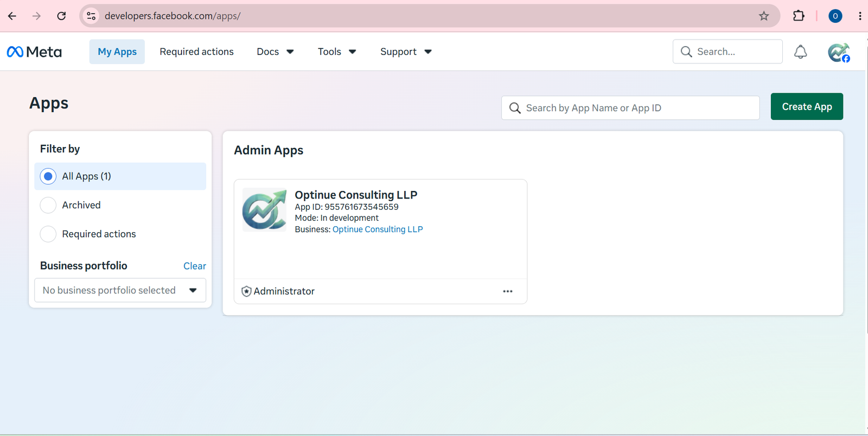868x436 pixels.
Task: Open the browser extensions puzzle icon
Action: [799, 16]
